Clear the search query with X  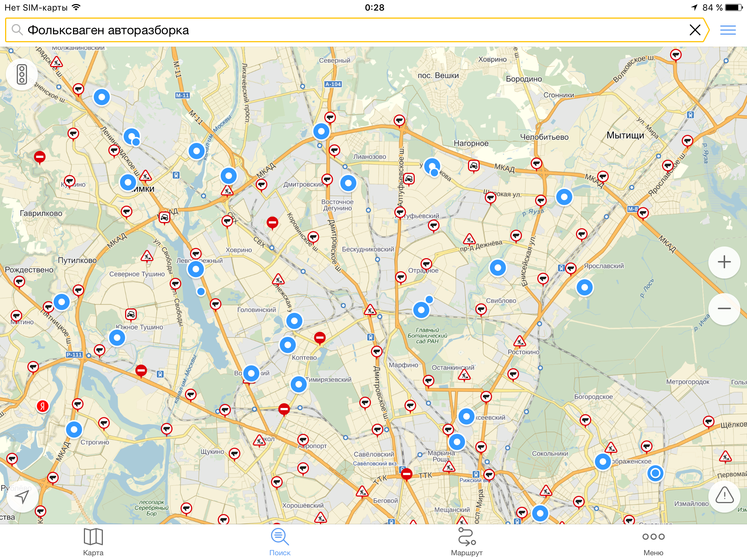695,30
